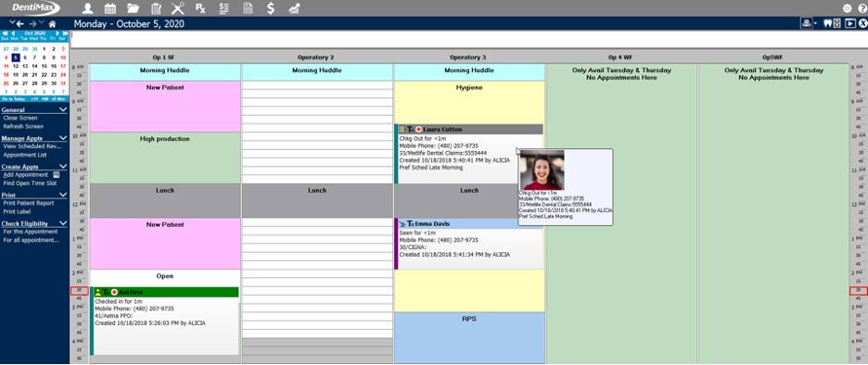Open the trending chart reports icon
868x365 pixels.
pyautogui.click(x=294, y=8)
